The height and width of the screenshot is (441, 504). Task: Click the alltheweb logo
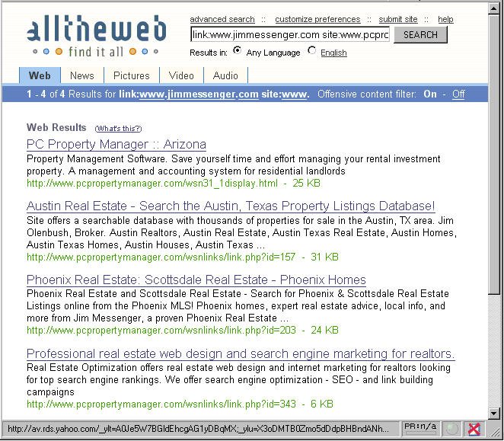tap(97, 35)
